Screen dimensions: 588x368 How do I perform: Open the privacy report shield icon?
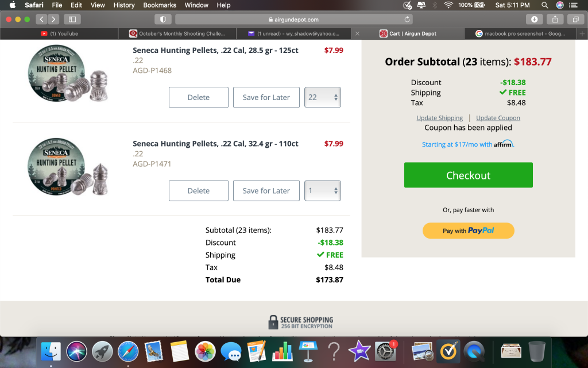click(163, 19)
